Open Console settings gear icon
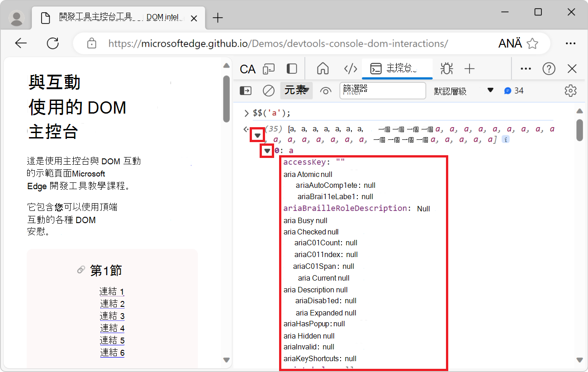Image resolution: width=588 pixels, height=372 pixels. (571, 91)
